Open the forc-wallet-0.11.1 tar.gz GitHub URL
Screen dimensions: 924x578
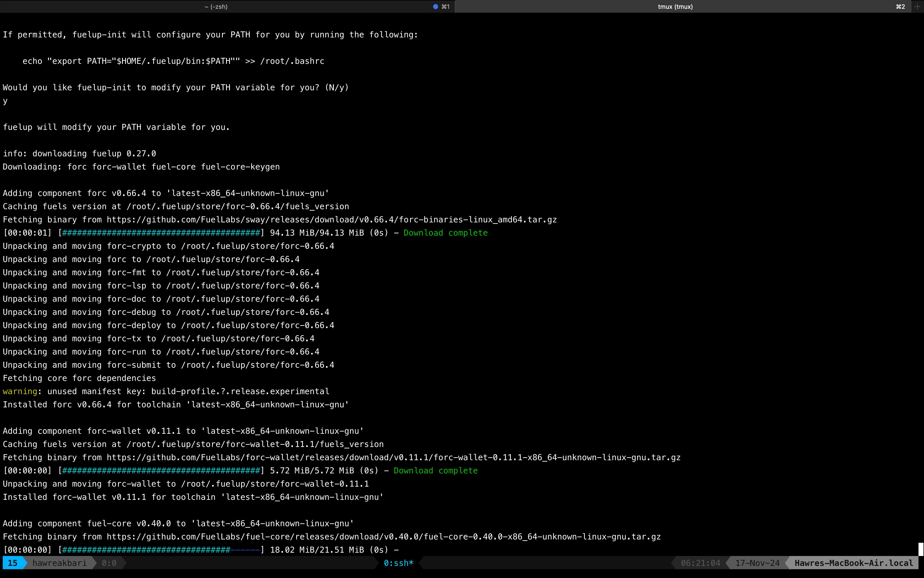click(394, 457)
